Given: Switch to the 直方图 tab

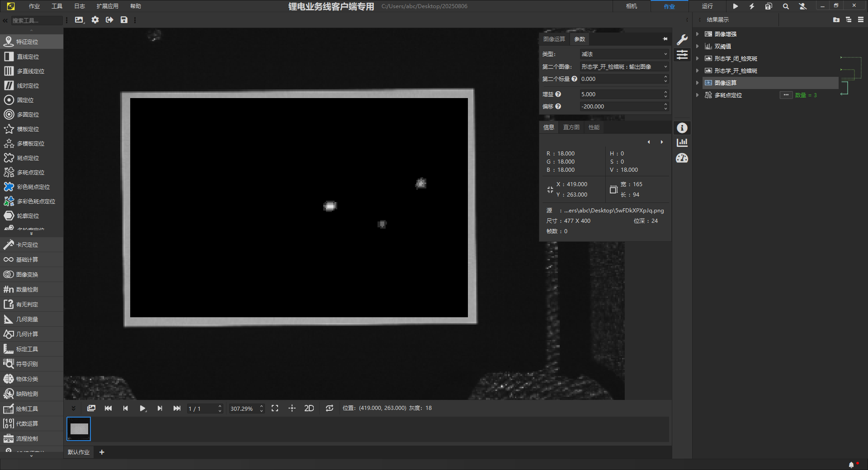Looking at the screenshot, I should click(571, 127).
